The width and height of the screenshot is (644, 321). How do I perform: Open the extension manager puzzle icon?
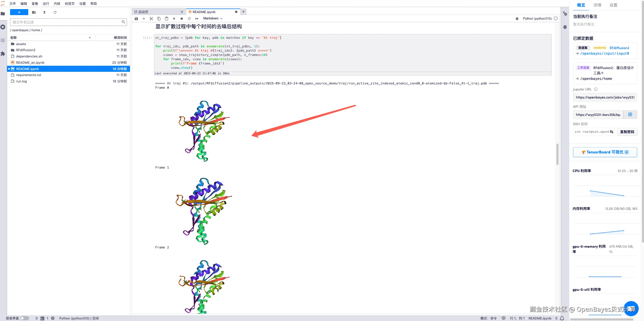[3, 54]
